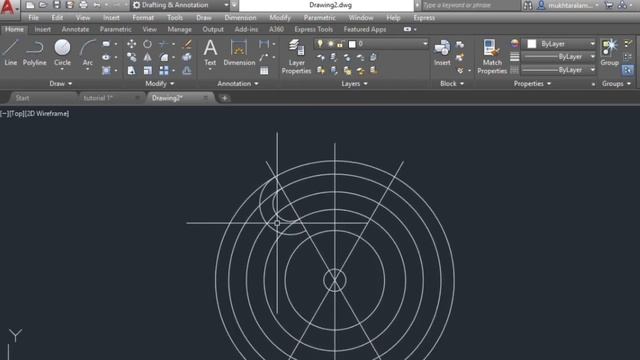Screen dimensions: 640x360
Task: Toggle layer 0 freeze sun icon
Action: tap(330, 44)
